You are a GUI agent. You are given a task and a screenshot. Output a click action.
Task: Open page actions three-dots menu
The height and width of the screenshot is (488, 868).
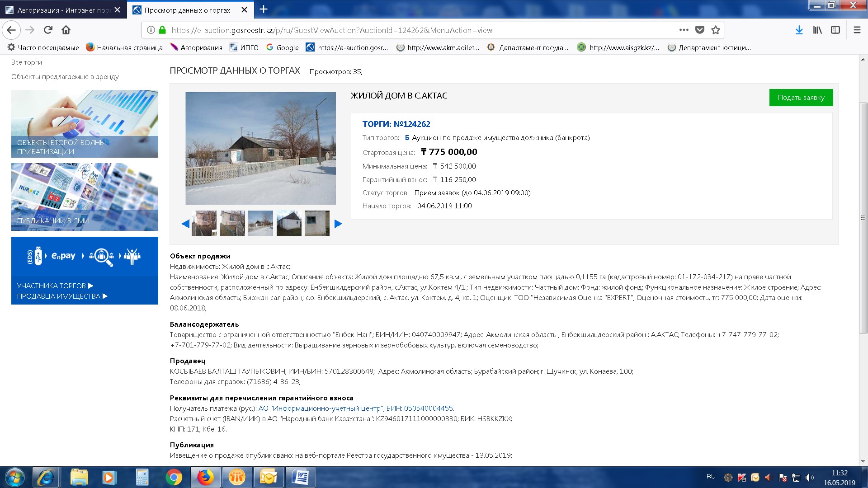(x=684, y=30)
